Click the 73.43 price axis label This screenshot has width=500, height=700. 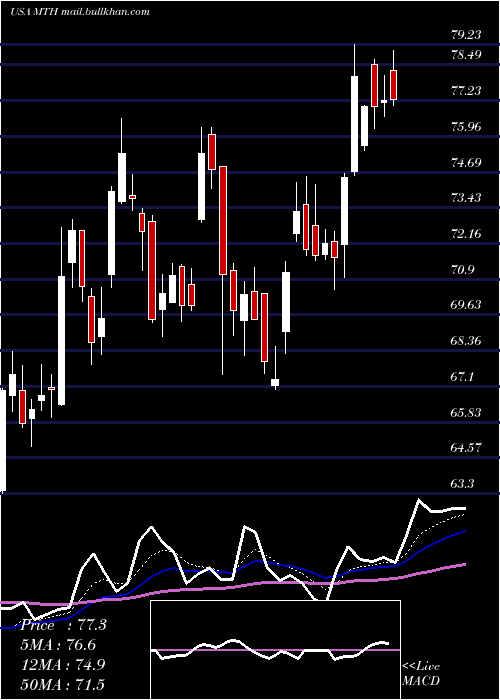click(x=466, y=198)
